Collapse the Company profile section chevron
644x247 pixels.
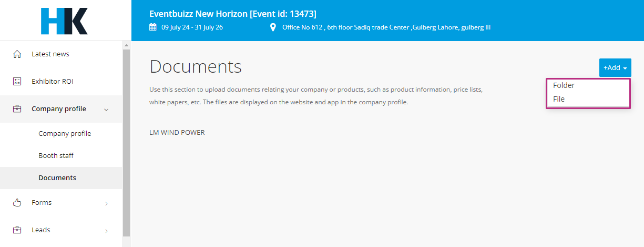click(106, 110)
